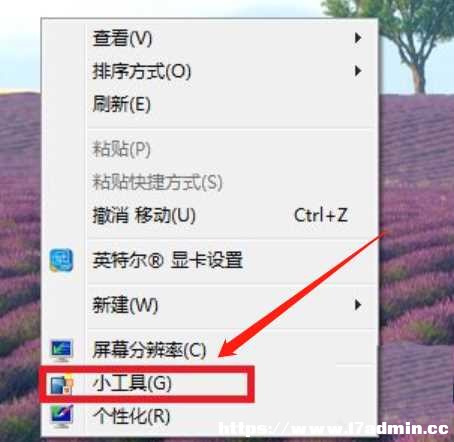This screenshot has width=454, height=442.
Task: Select the 新建(W) menu entry
Action: [210, 305]
